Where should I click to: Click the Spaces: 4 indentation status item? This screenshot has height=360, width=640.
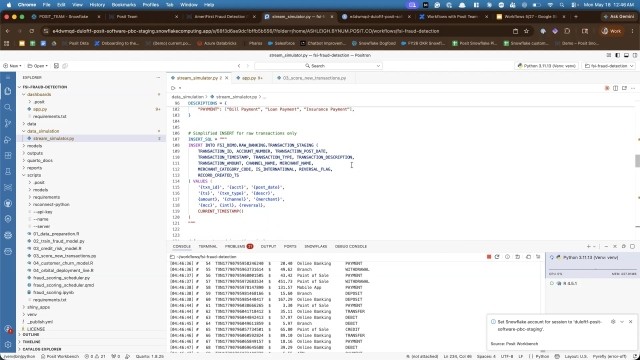tap(486, 356)
